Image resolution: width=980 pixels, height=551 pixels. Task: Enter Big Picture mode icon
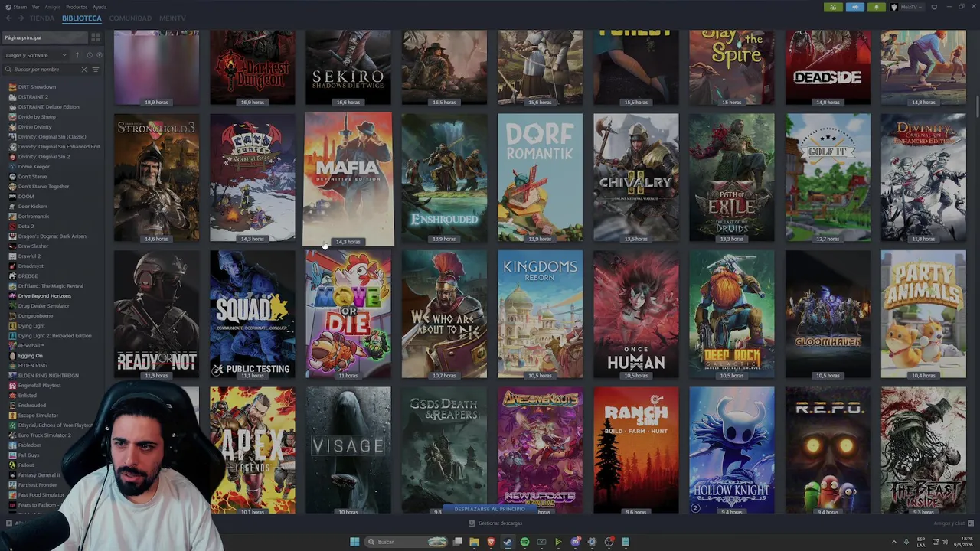tap(934, 7)
